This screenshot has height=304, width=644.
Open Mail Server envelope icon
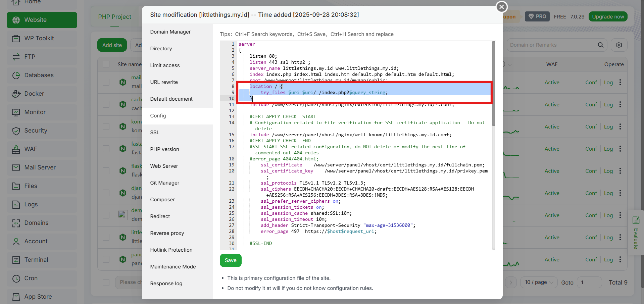click(16, 167)
